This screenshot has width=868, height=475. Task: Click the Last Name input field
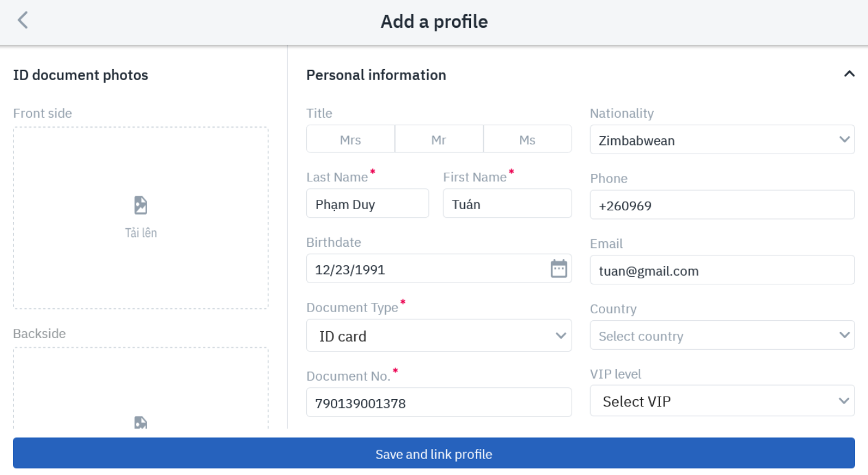(367, 204)
